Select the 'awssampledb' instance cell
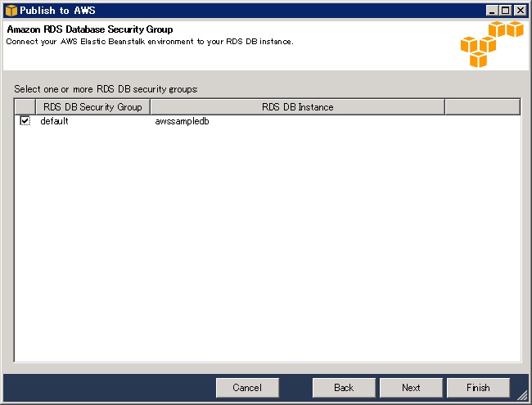 click(182, 121)
